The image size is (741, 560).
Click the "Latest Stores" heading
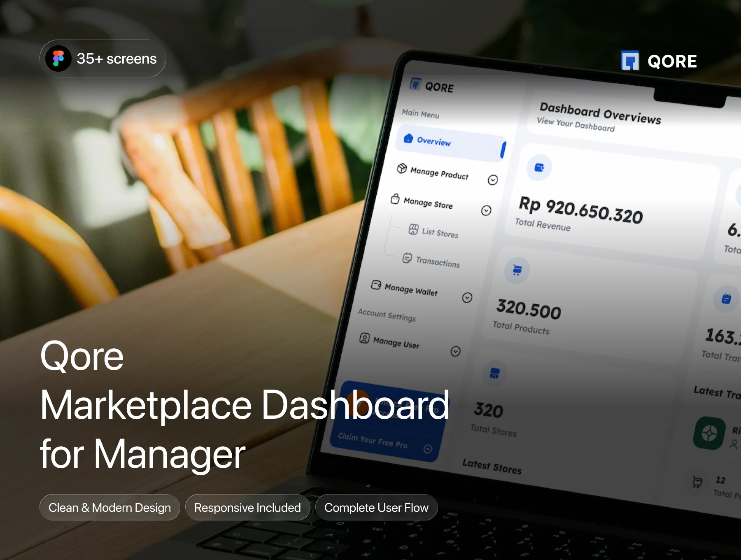pyautogui.click(x=492, y=467)
